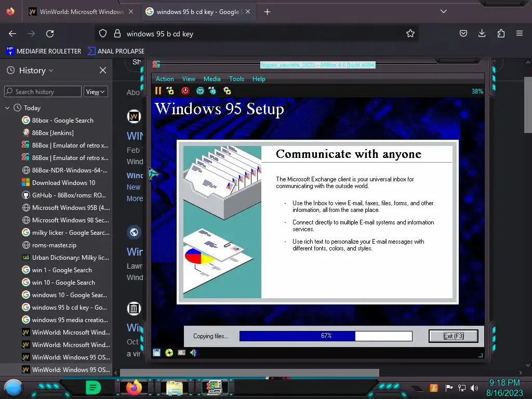The height and width of the screenshot is (399, 532).
Task: Open the History sidebar switcher dropdown
Action: tap(36, 70)
